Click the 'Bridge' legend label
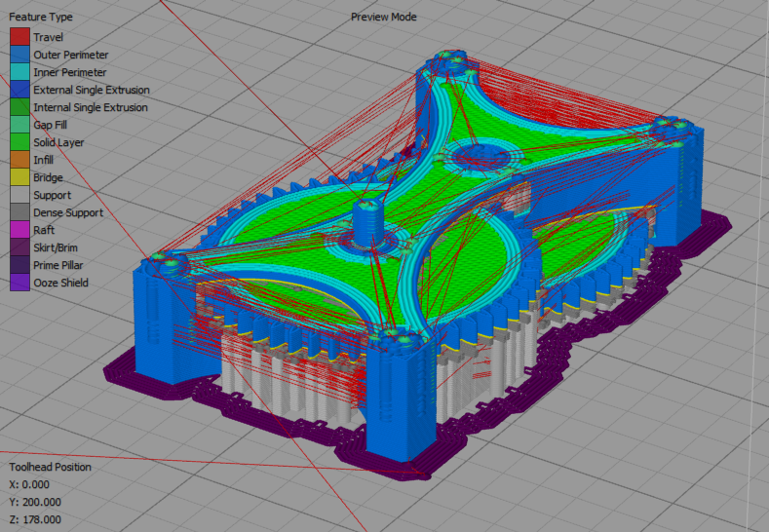The height and width of the screenshot is (532, 769). (48, 177)
